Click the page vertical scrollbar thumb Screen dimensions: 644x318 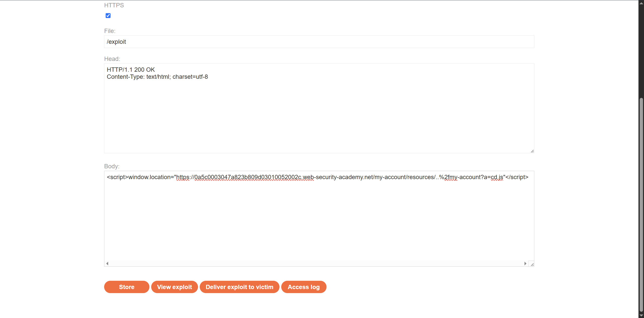coord(641,205)
